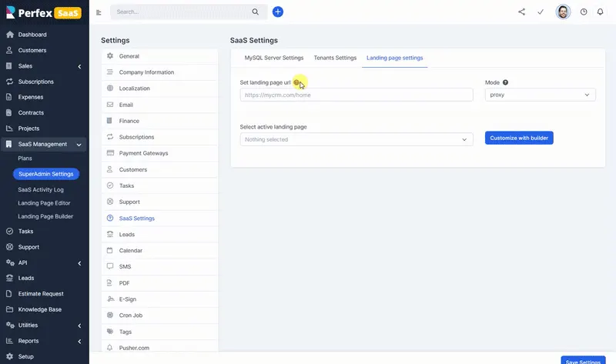Open Landing Page Builder menu item
The width and height of the screenshot is (616, 364).
(45, 216)
